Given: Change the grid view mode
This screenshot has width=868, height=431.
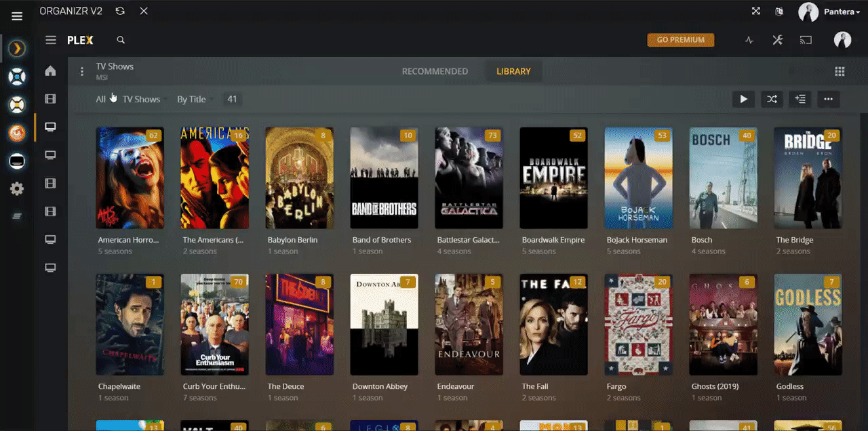Looking at the screenshot, I should (x=840, y=71).
